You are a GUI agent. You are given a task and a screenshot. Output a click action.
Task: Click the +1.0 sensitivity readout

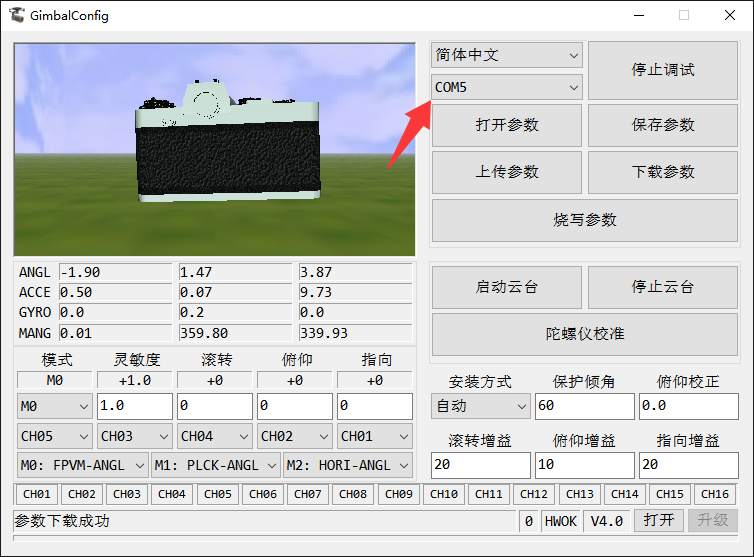click(135, 380)
